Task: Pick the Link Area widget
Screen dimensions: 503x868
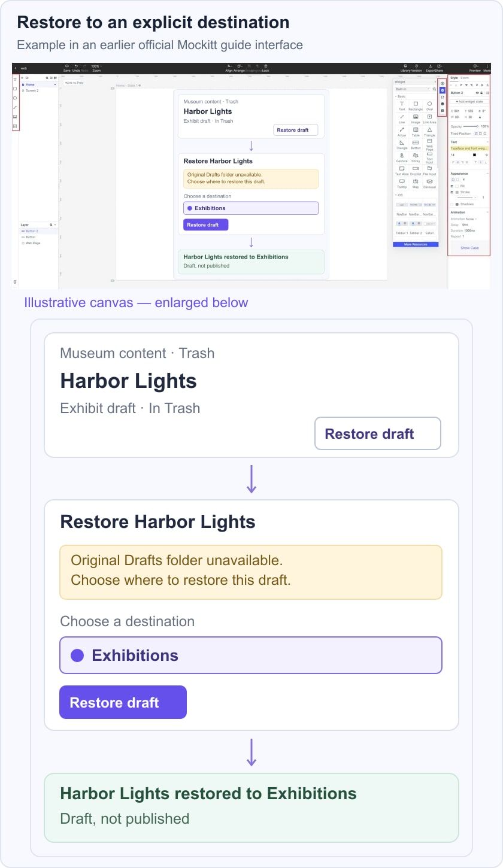Action: click(429, 119)
